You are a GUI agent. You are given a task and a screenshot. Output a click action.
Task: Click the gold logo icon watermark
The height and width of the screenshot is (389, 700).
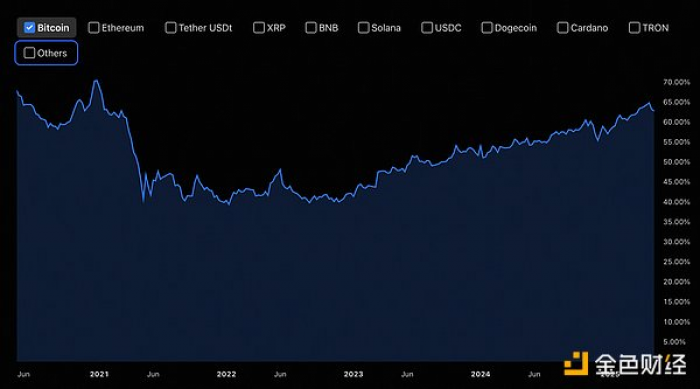576,364
